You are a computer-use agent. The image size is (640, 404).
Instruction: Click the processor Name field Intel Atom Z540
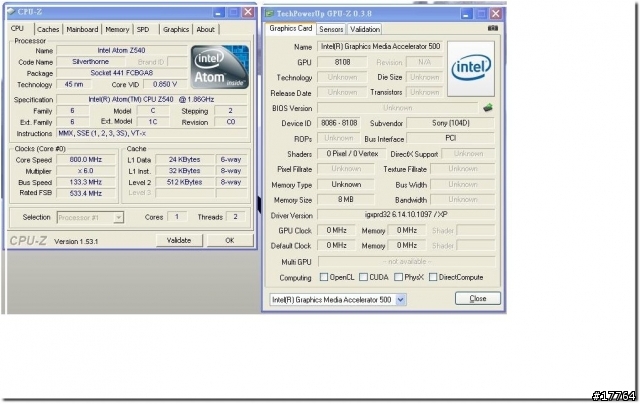pos(121,50)
